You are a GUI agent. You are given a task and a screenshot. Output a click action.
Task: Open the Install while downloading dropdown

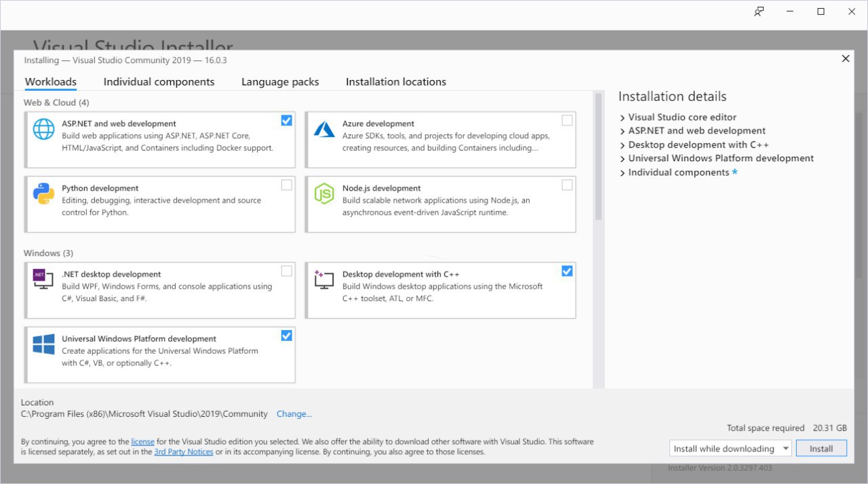(x=730, y=449)
